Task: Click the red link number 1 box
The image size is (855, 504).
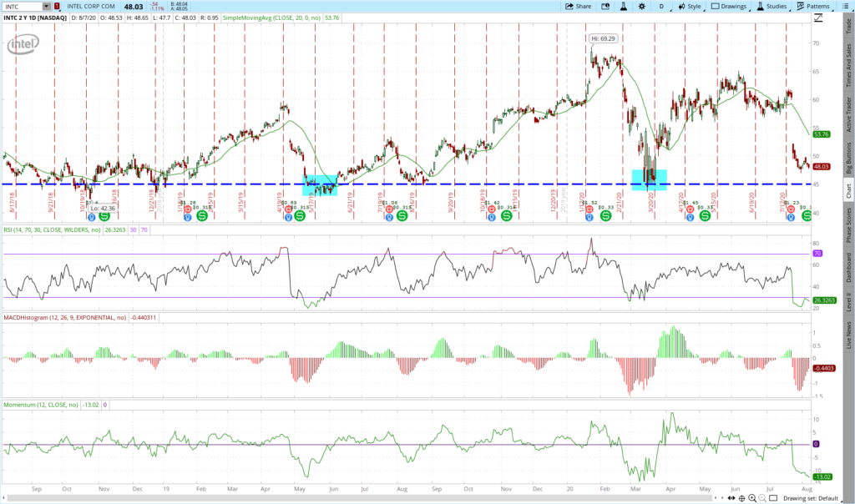Action: [57, 7]
